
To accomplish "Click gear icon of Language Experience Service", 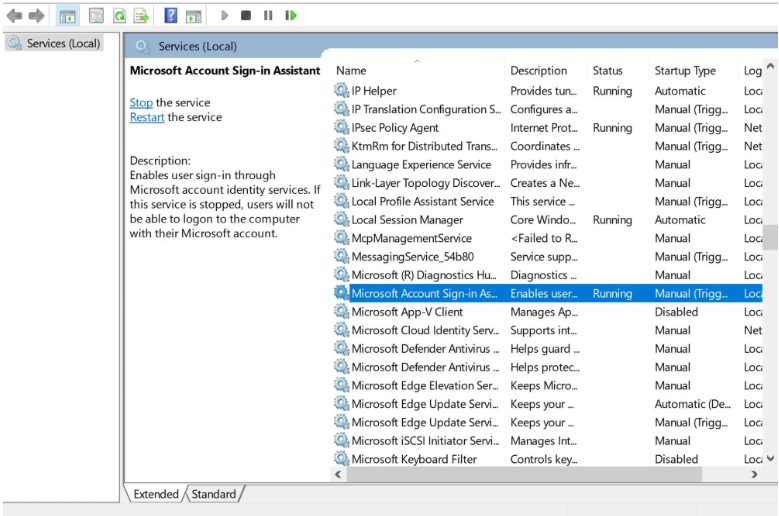I will pyautogui.click(x=341, y=164).
